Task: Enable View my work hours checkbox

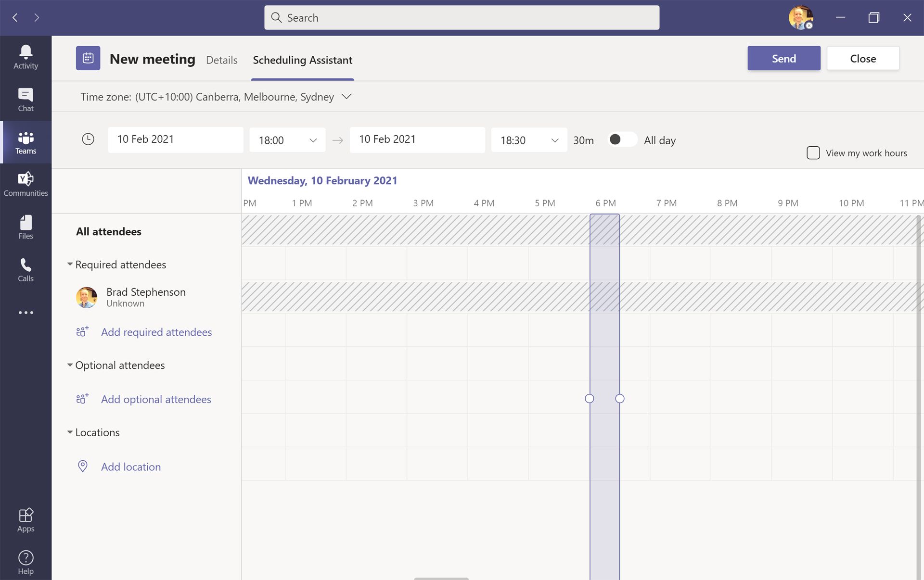Action: tap(812, 152)
